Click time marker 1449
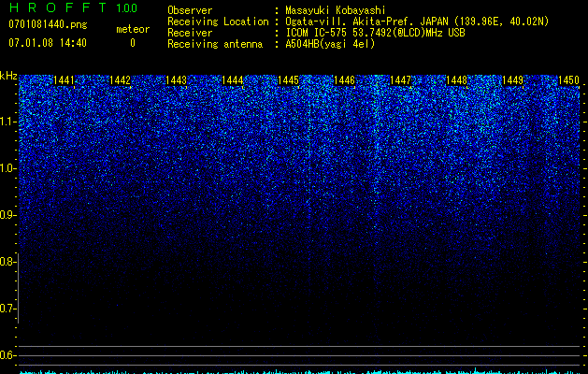Image resolution: width=588 pixels, height=374 pixels. [512, 80]
